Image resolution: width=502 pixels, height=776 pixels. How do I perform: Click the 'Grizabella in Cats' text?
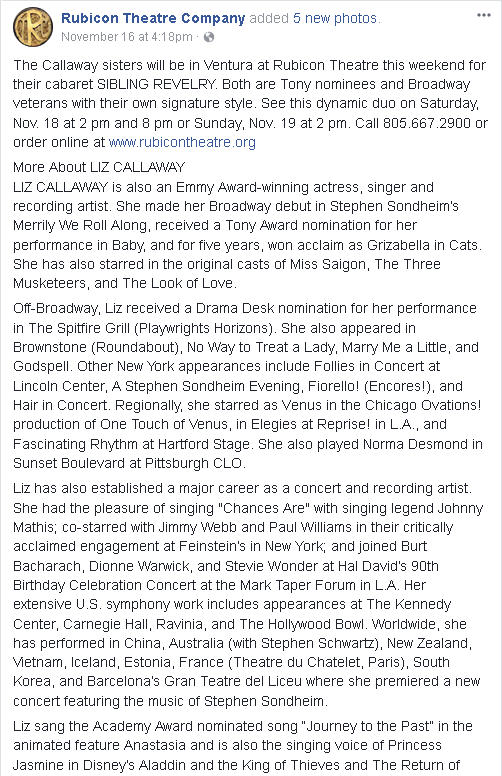(x=423, y=245)
